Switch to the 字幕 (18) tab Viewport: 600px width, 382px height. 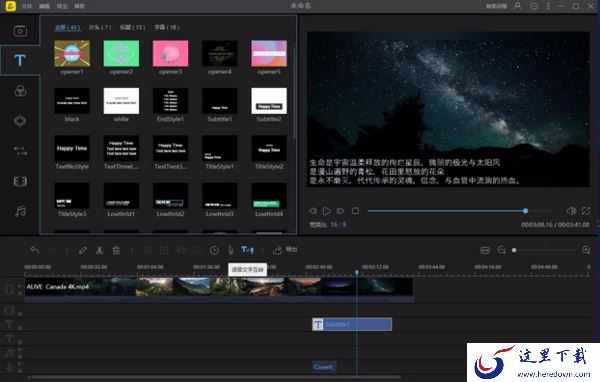tap(167, 28)
